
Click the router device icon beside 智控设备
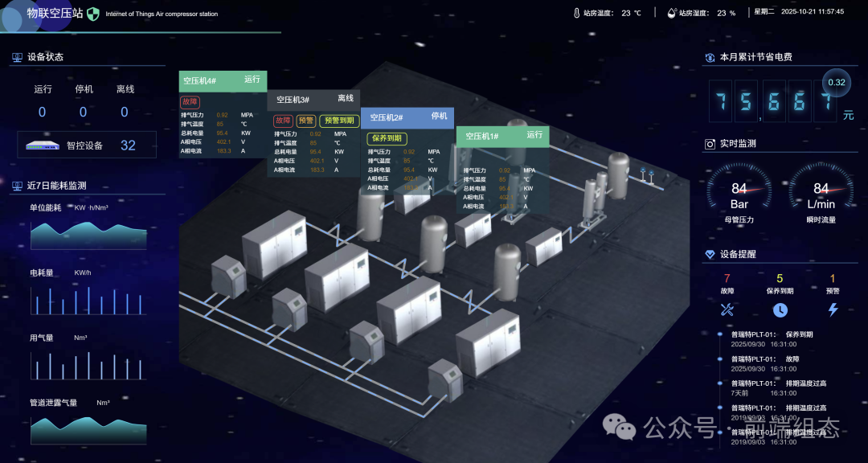42,145
